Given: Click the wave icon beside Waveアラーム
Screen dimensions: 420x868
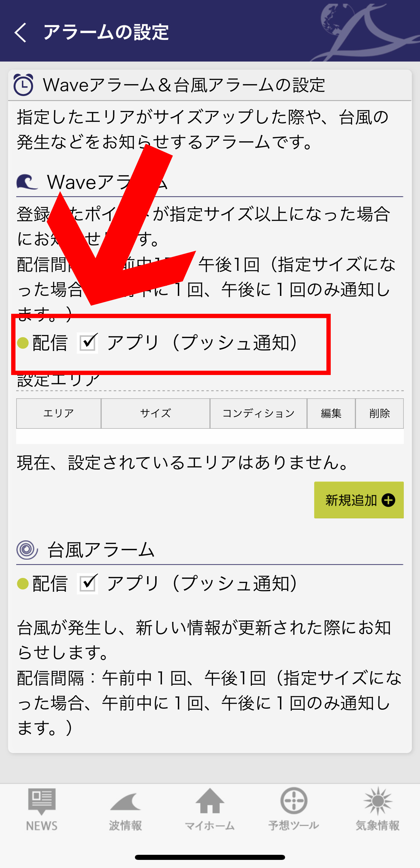Looking at the screenshot, I should click(x=27, y=182).
